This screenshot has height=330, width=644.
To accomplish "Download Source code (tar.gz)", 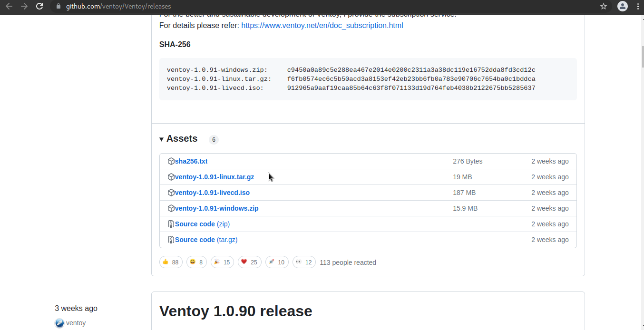I will point(206,240).
